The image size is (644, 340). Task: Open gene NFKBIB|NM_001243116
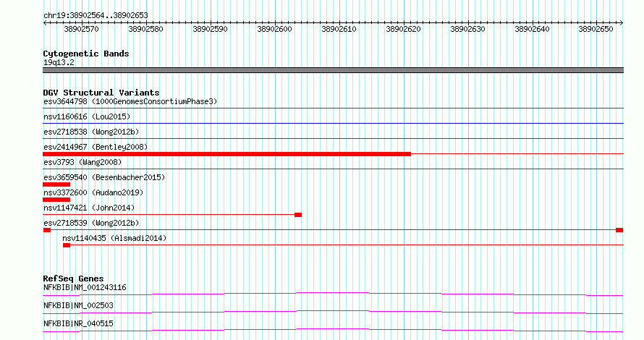click(85, 287)
